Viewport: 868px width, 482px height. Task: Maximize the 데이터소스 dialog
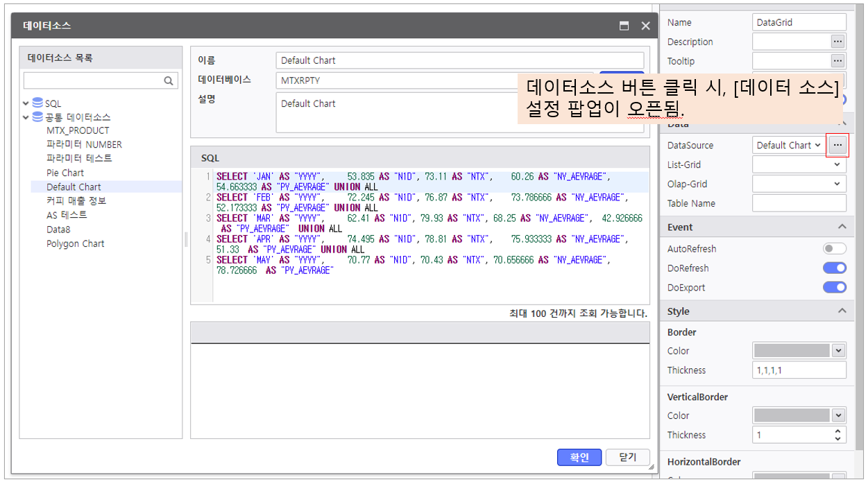coord(624,26)
